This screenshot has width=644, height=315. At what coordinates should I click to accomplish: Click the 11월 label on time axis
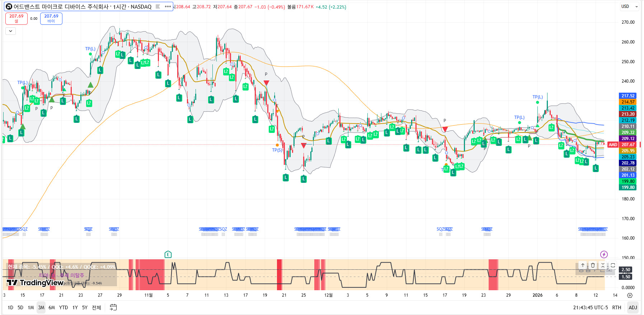point(149,295)
